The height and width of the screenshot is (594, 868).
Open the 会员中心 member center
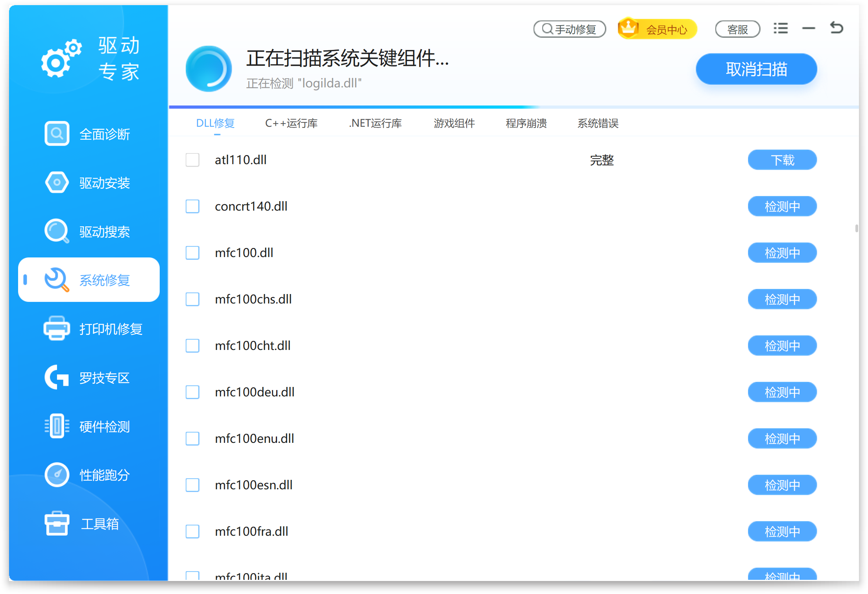(657, 29)
